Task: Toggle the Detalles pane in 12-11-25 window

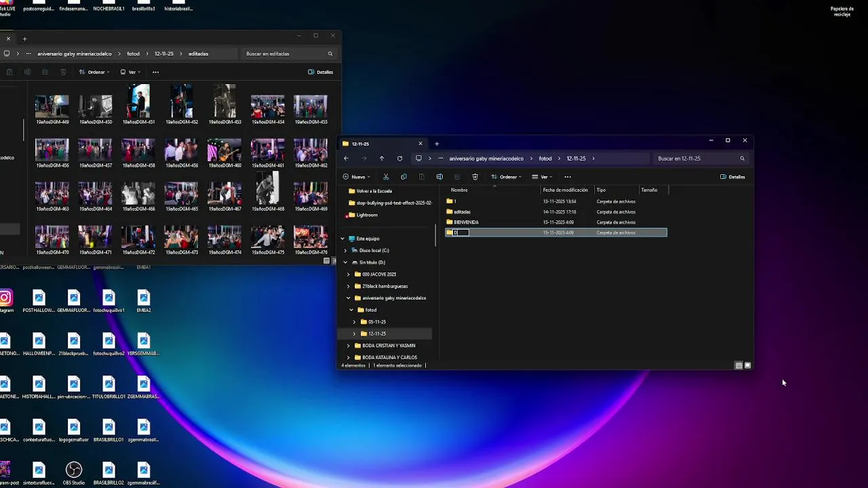Action: click(x=732, y=177)
